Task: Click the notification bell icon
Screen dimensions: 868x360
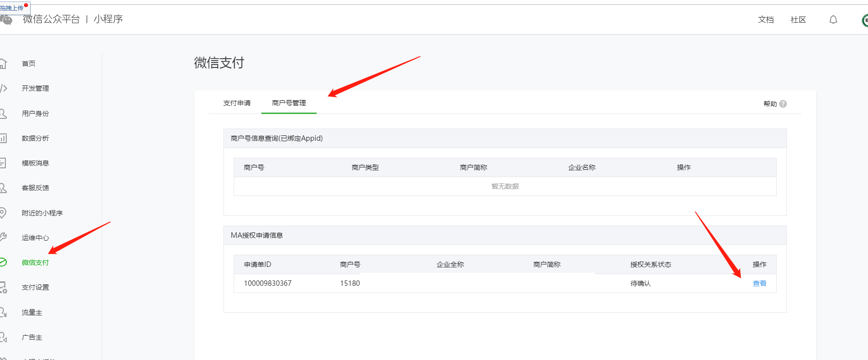Action: tap(833, 20)
